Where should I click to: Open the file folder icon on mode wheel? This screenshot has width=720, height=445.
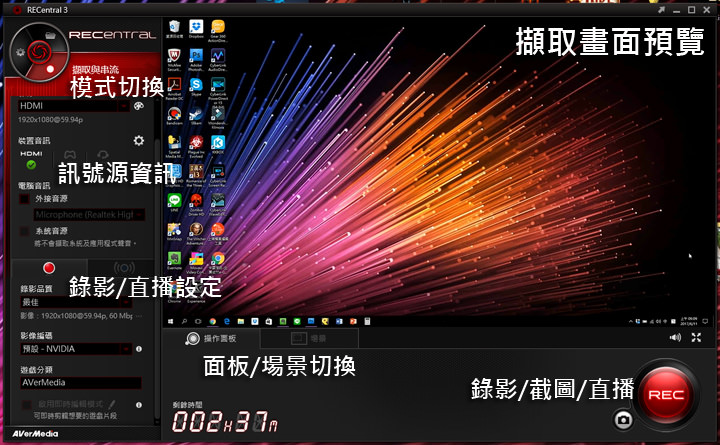tap(50, 35)
